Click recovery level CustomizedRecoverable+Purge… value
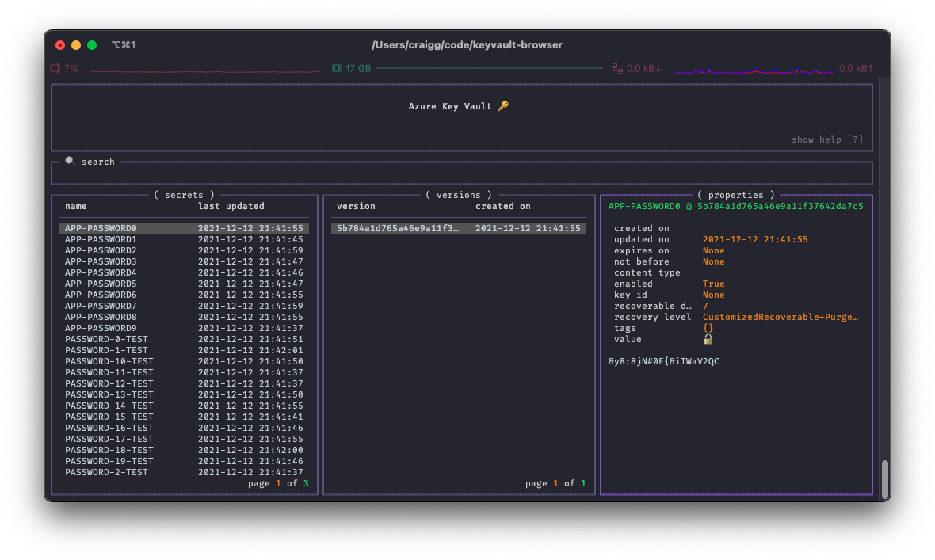The image size is (935, 560). pyautogui.click(x=780, y=317)
